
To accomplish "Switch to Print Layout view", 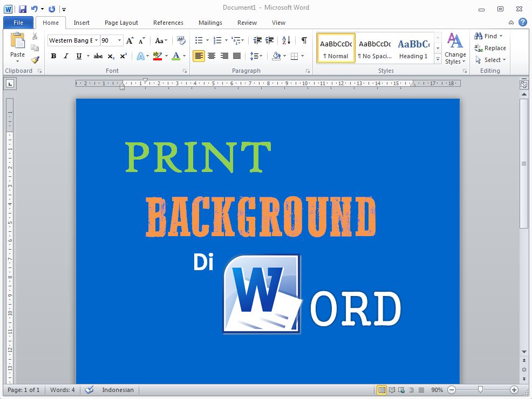I will (381, 390).
